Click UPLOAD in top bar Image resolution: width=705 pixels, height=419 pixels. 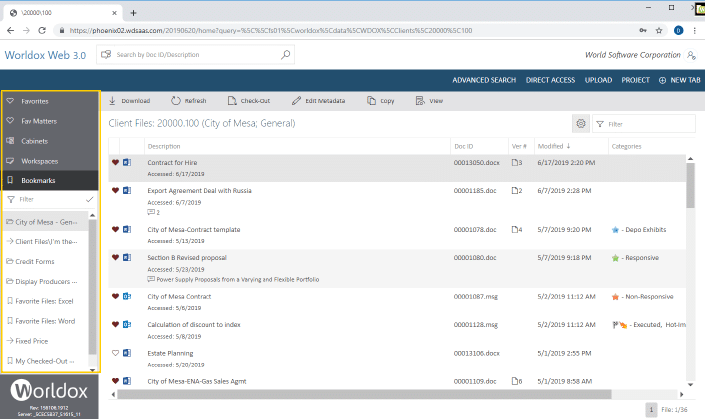598,80
